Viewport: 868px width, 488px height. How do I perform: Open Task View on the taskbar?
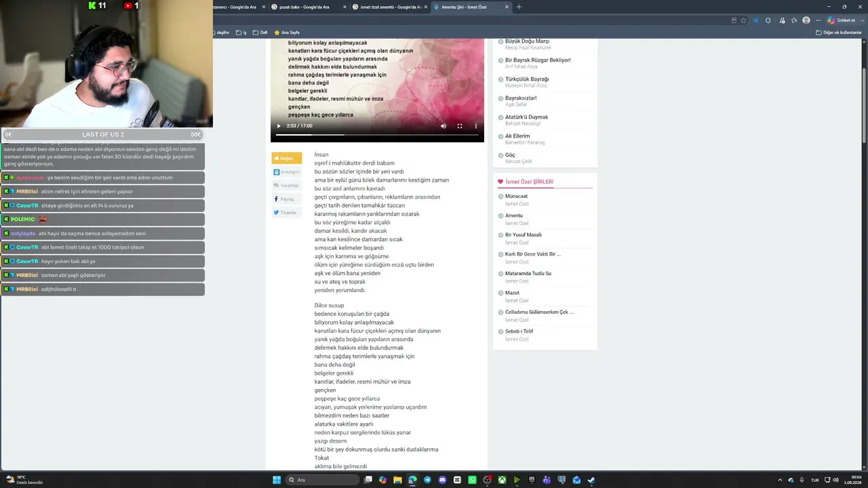point(368,480)
